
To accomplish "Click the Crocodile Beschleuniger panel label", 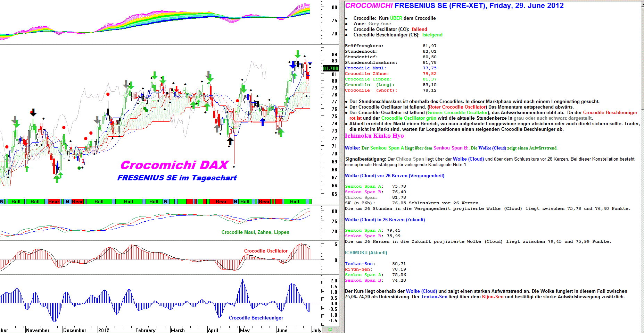I will click(x=256, y=318).
